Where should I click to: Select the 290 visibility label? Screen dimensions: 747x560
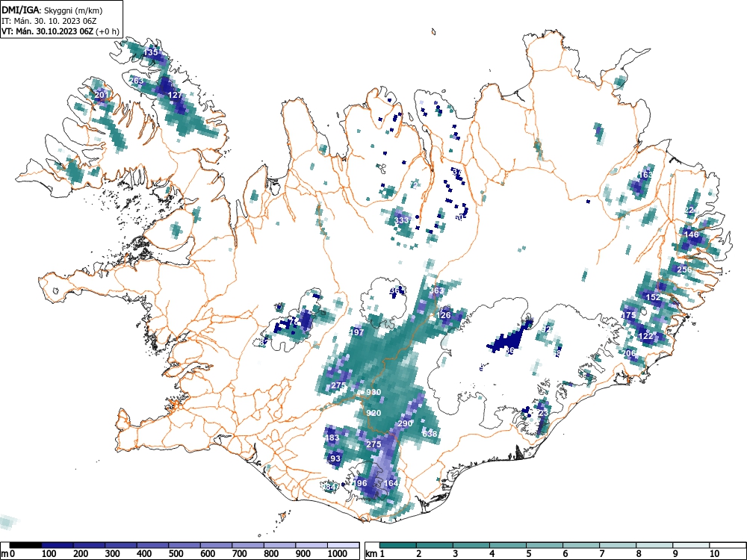(405, 423)
